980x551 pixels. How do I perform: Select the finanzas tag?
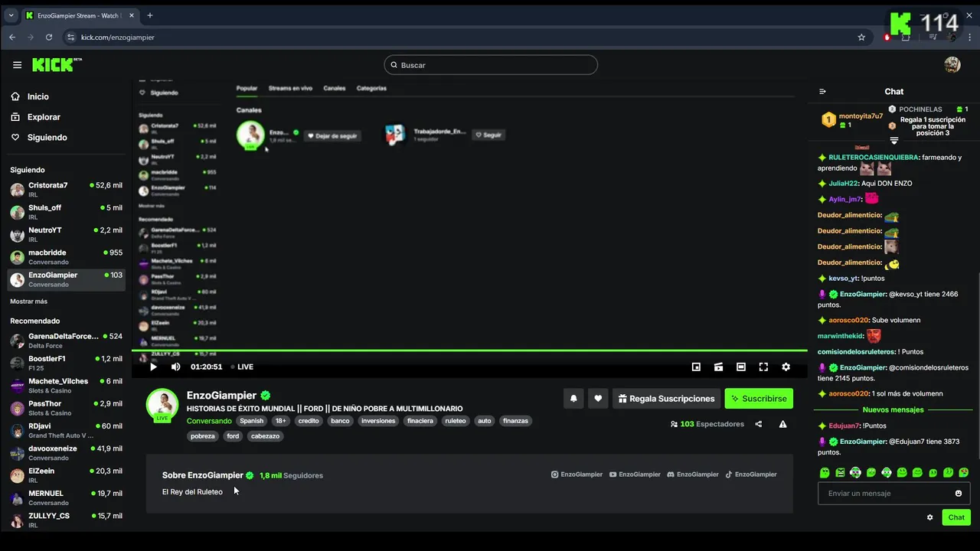tap(515, 421)
